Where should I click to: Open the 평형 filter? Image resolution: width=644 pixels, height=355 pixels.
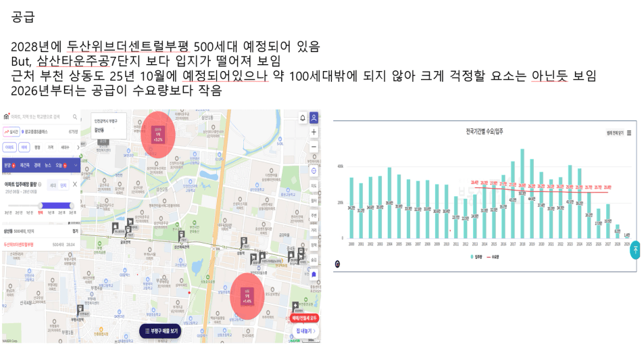coord(37,147)
